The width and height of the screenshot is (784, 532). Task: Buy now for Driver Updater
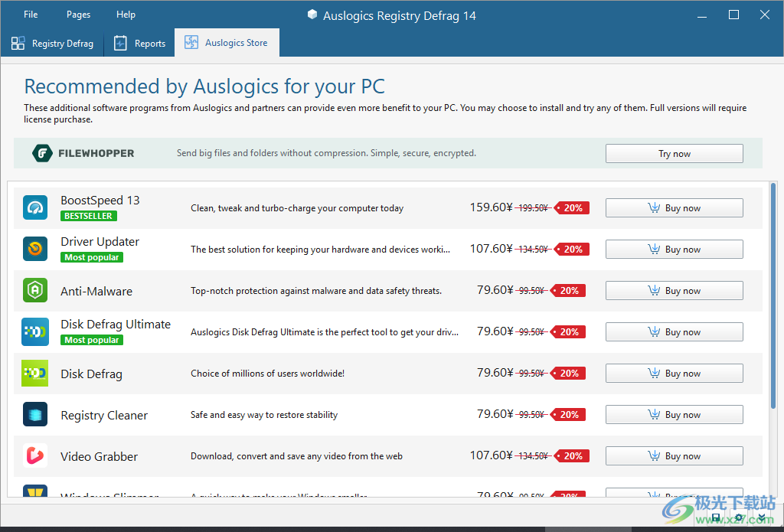[674, 249]
